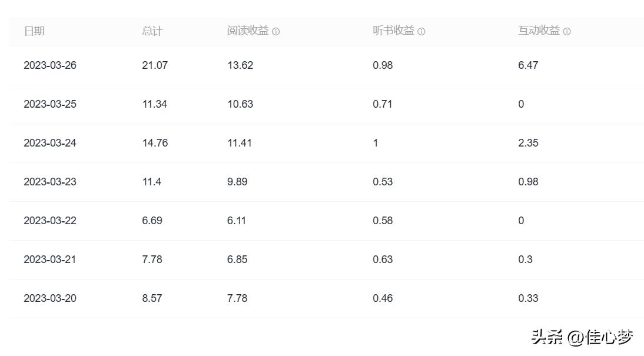Click interaction income value 6.47
The width and height of the screenshot is (644, 356).
coord(528,65)
